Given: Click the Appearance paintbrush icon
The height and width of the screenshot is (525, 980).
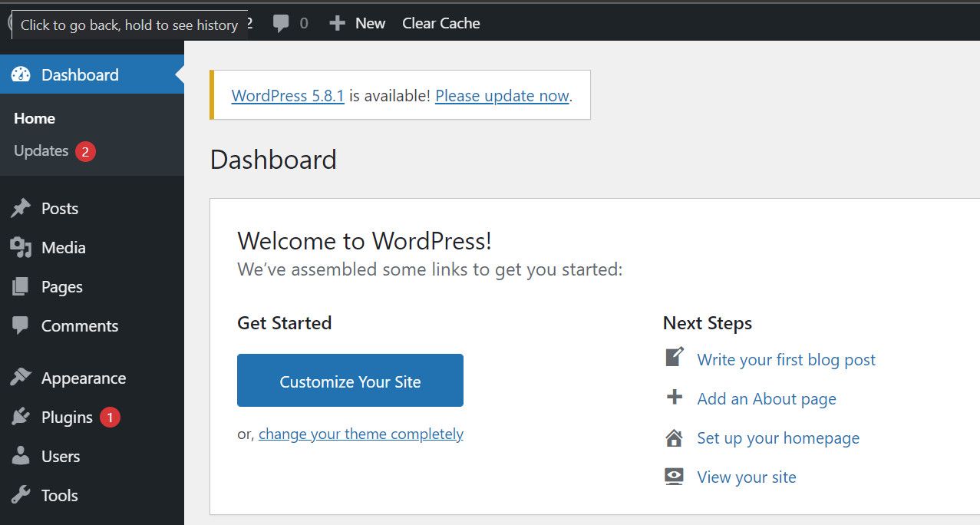Looking at the screenshot, I should pyautogui.click(x=21, y=378).
